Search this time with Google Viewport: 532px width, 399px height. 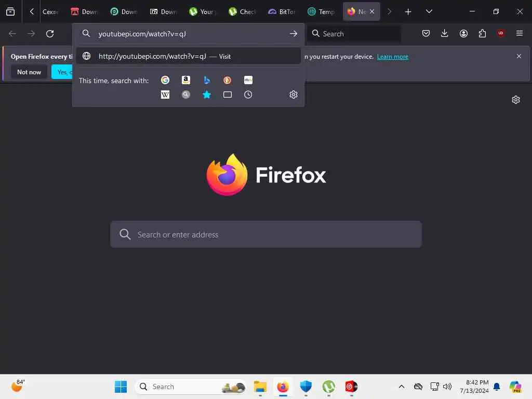coord(165,80)
